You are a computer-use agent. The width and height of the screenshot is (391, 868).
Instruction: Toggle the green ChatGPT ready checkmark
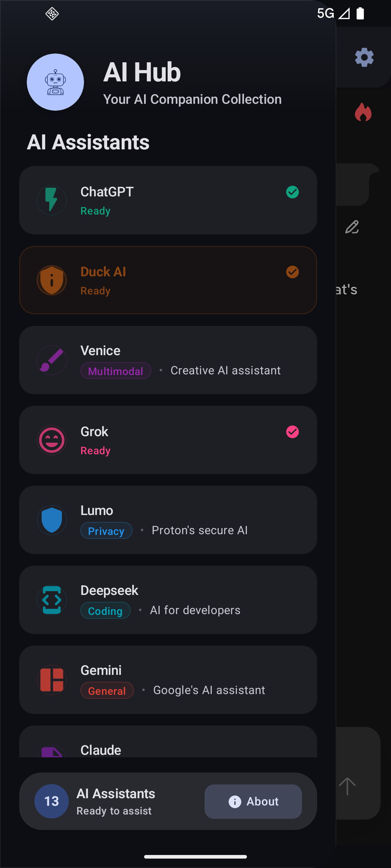point(293,192)
